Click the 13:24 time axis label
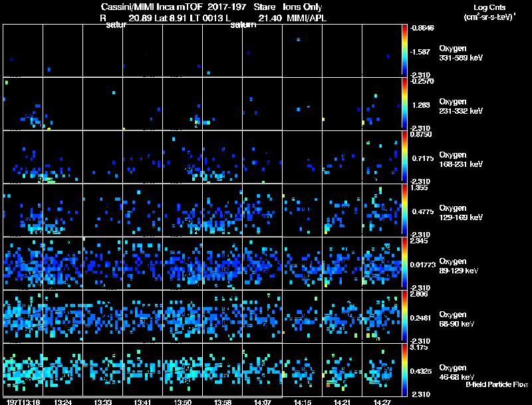532x405 pixels. click(x=63, y=402)
